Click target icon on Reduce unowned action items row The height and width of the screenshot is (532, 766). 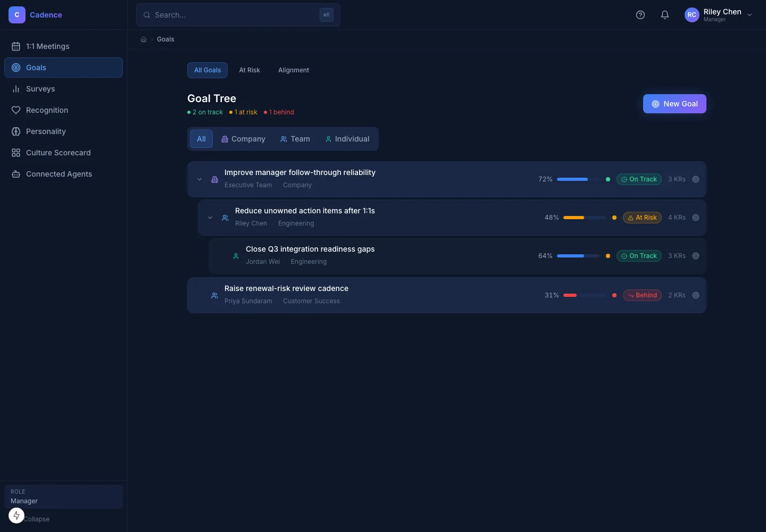pos(696,218)
